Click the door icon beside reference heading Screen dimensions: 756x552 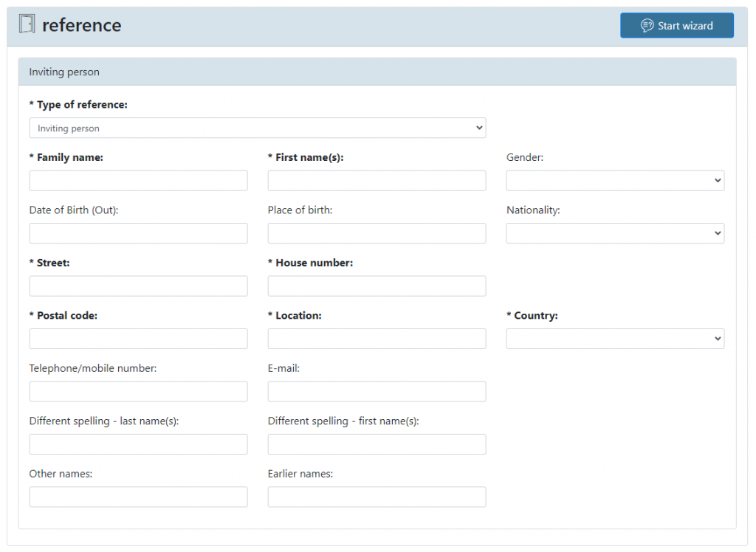pos(27,24)
